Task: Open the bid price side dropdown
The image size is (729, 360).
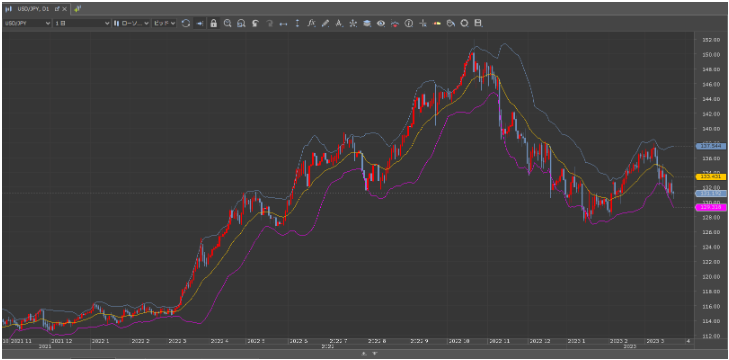Action: [164, 23]
